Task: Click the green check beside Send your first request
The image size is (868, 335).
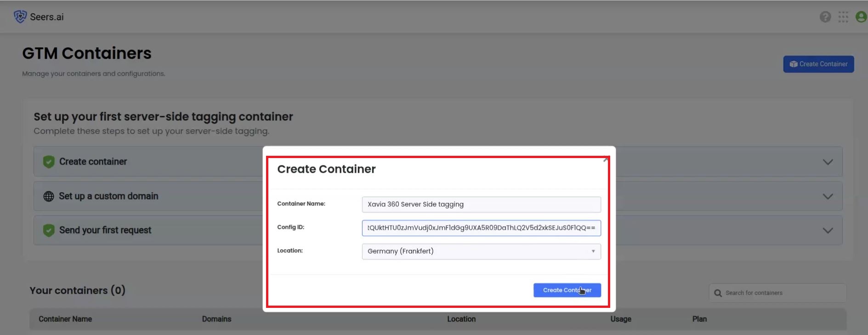Action: click(49, 230)
